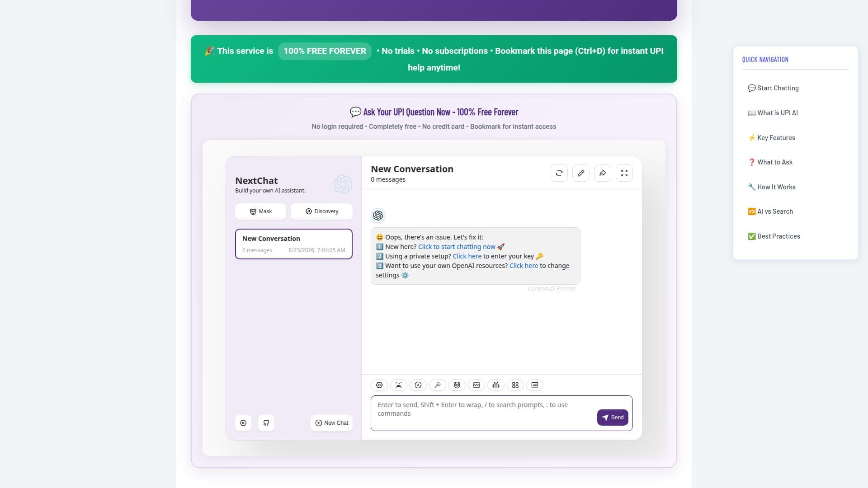Open the Discovery button
This screenshot has width=868, height=488.
coord(321,211)
